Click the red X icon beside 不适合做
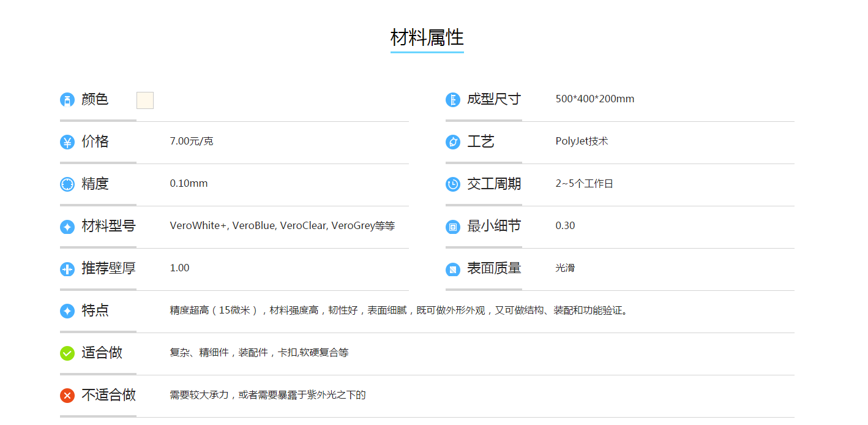 [x=67, y=396]
